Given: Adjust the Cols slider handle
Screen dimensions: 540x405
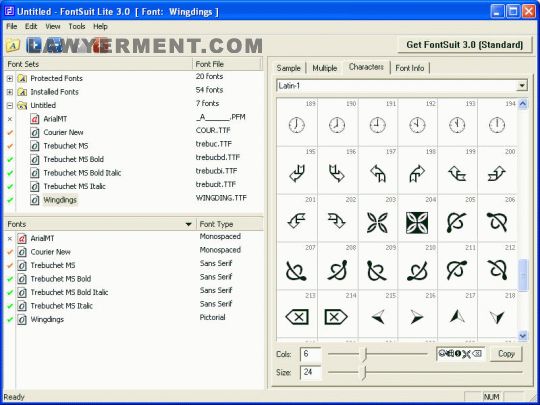Looking at the screenshot, I should click(x=365, y=354).
